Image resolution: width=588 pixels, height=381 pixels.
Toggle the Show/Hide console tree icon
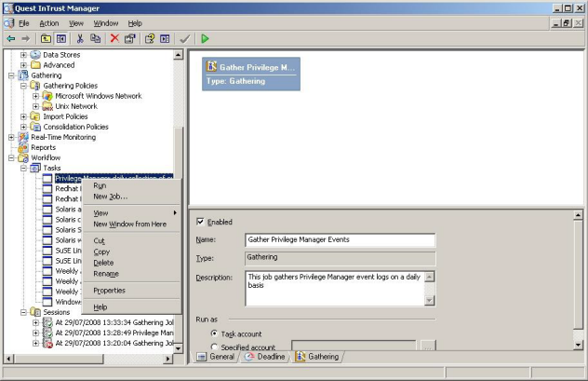[61, 39]
